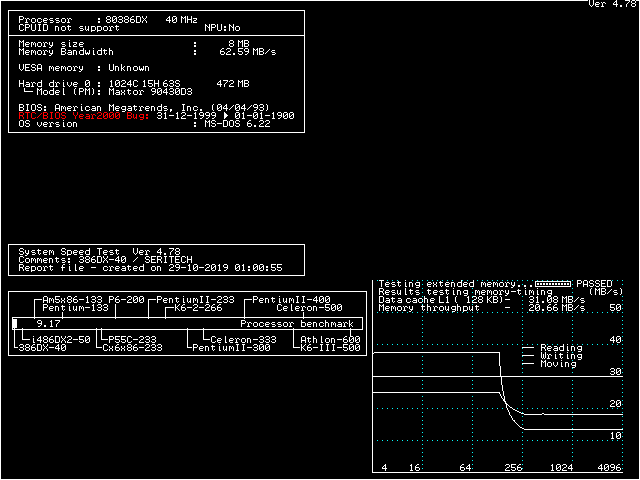Select the K6-2-266 reference marker

(199, 308)
